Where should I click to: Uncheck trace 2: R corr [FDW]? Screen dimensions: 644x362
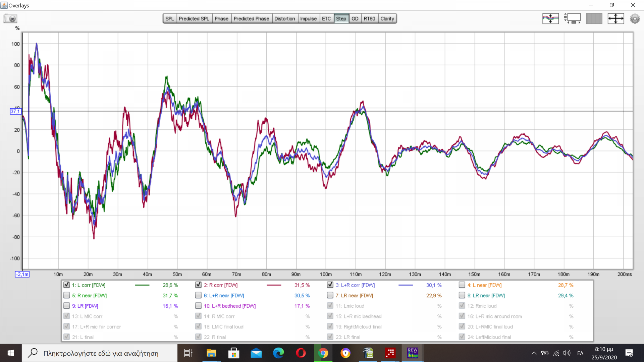click(x=198, y=285)
